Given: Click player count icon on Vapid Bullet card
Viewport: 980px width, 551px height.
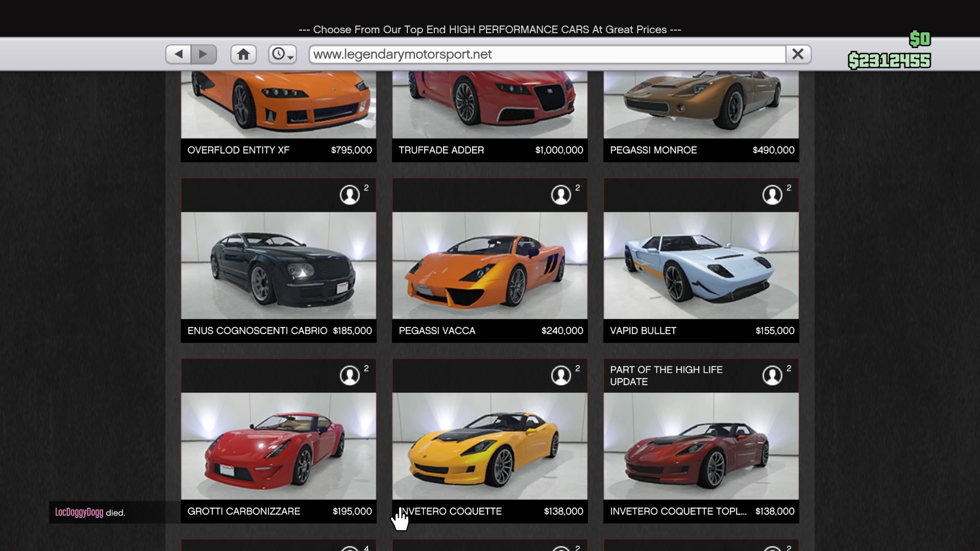Looking at the screenshot, I should [x=772, y=195].
